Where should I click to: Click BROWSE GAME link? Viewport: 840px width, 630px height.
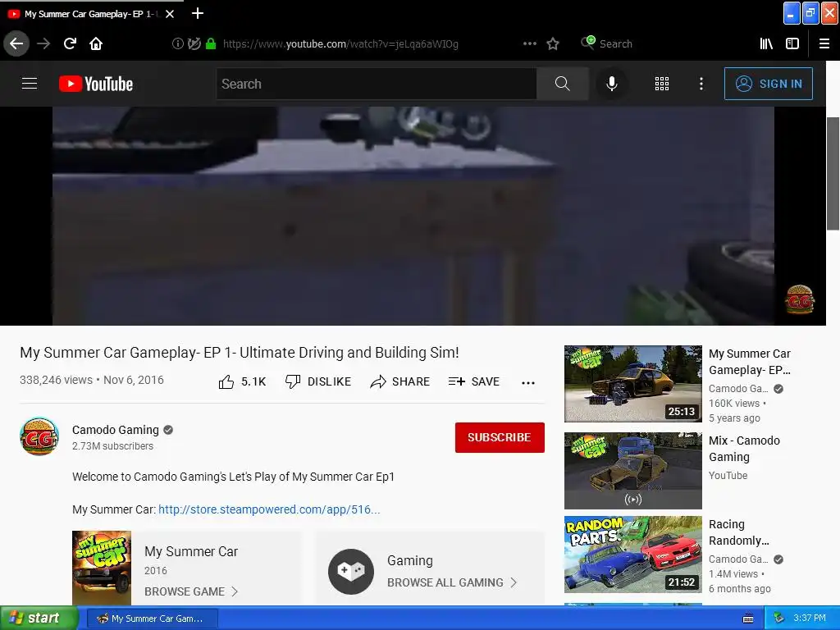click(x=191, y=591)
